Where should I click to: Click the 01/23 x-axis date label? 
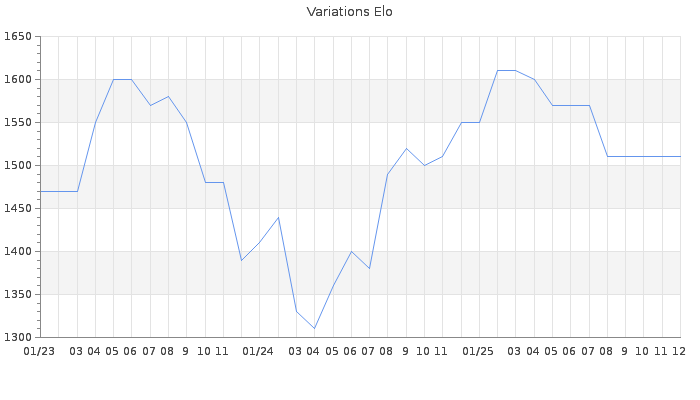pos(39,351)
